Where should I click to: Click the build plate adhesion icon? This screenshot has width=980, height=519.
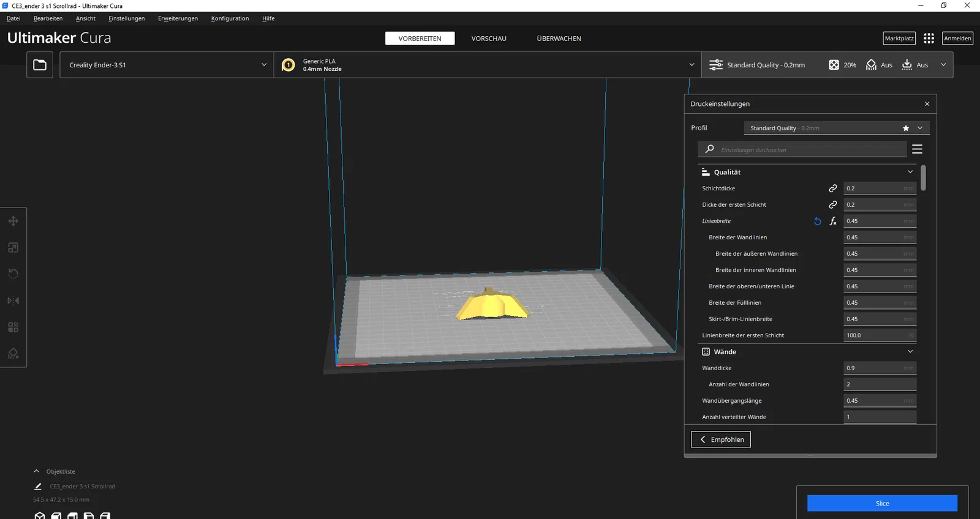pyautogui.click(x=907, y=65)
